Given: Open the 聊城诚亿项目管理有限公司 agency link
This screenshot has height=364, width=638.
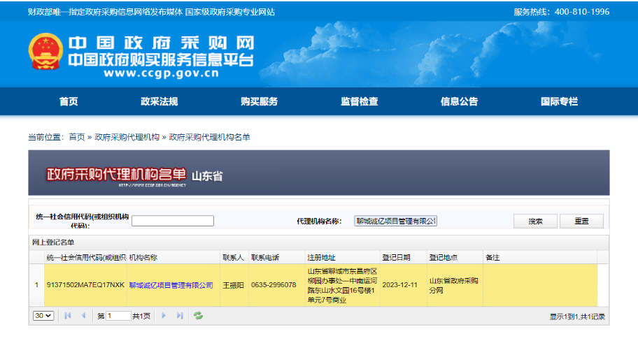Looking at the screenshot, I should click(171, 285).
